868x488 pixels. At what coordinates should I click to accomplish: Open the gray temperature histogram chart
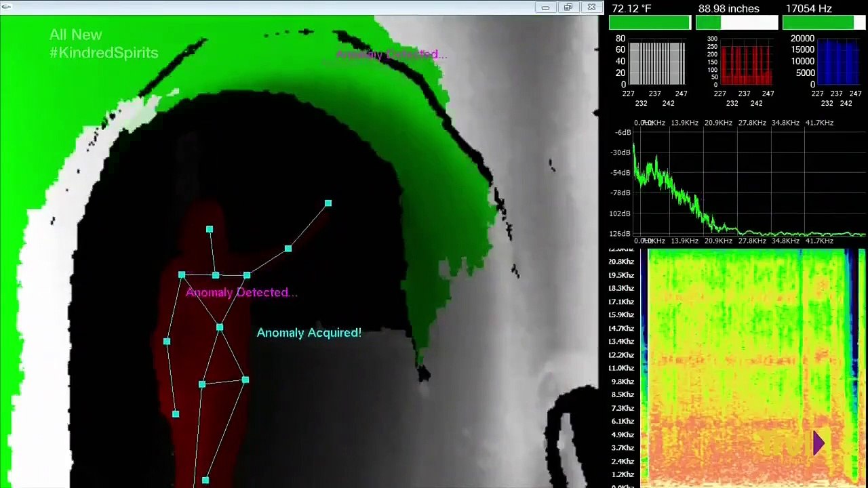click(x=656, y=64)
